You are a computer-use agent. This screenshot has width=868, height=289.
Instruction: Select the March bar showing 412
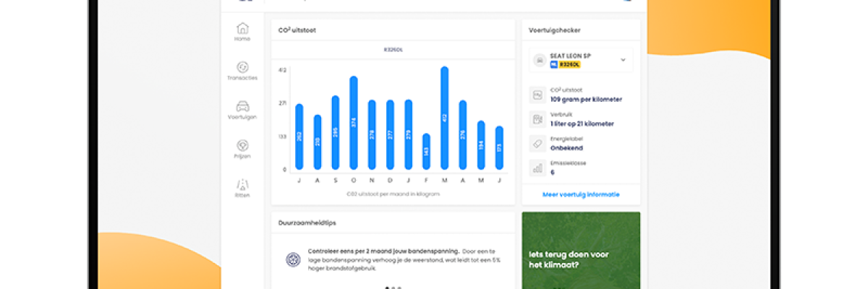click(x=444, y=118)
